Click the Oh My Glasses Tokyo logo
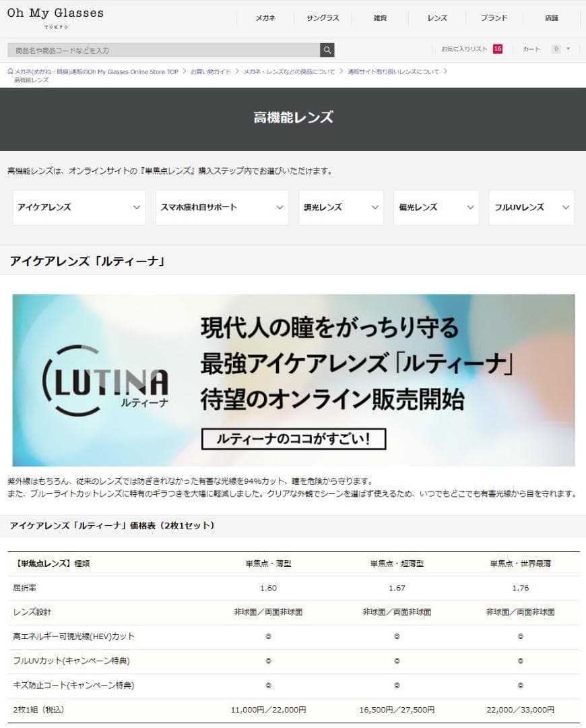 click(55, 18)
